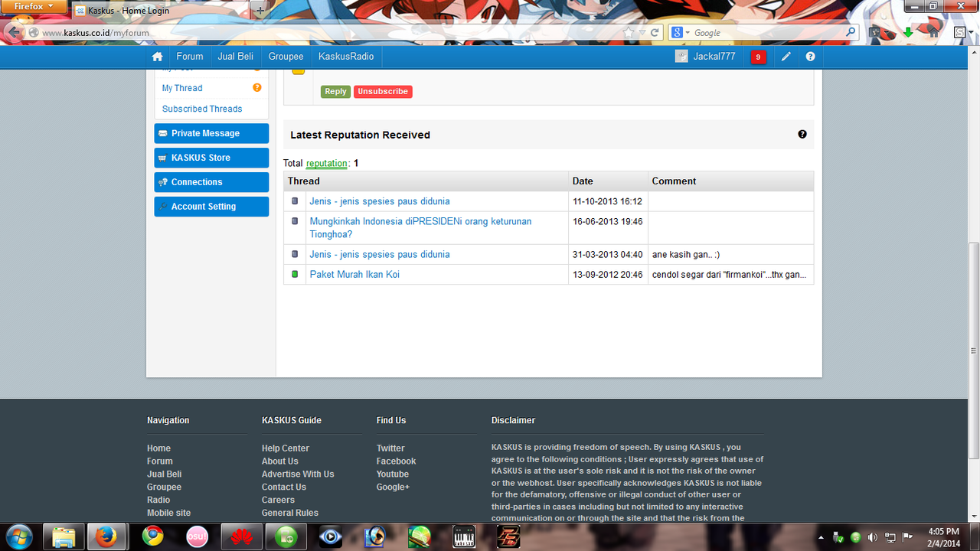Open Mungkinkah Indonesia diPRESIDENi thread link
980x551 pixels.
420,227
